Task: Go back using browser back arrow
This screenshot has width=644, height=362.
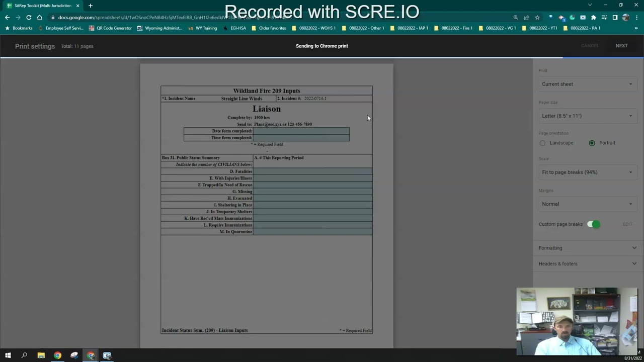Action: point(8,18)
